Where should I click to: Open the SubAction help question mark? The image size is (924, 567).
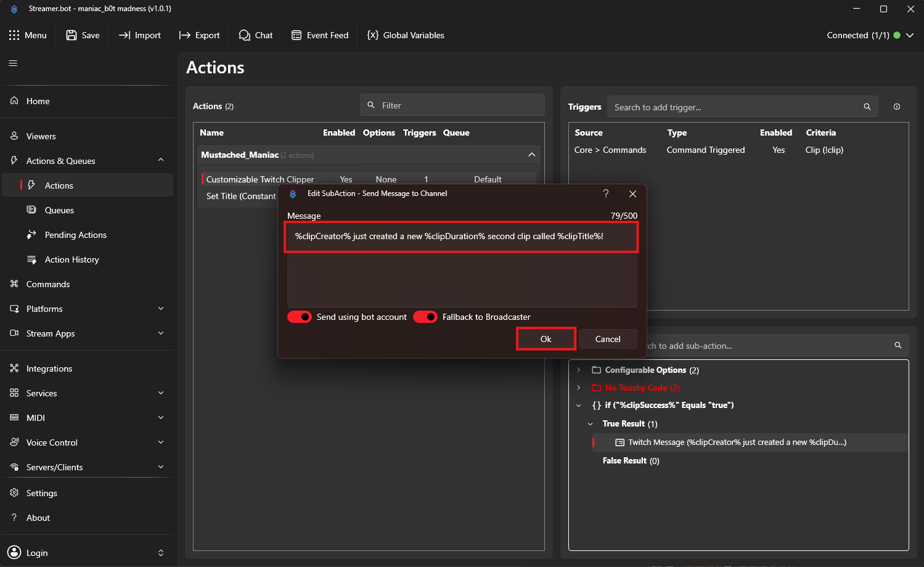click(605, 193)
